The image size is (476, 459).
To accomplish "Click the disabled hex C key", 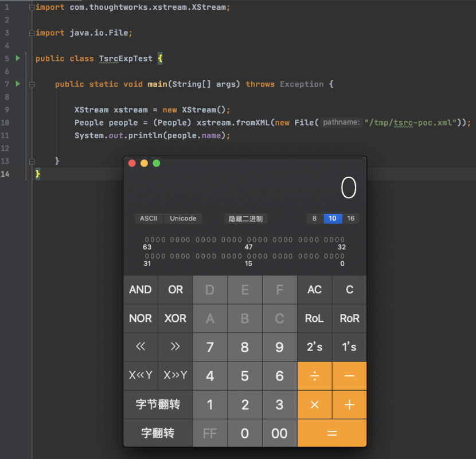I will pyautogui.click(x=280, y=318).
